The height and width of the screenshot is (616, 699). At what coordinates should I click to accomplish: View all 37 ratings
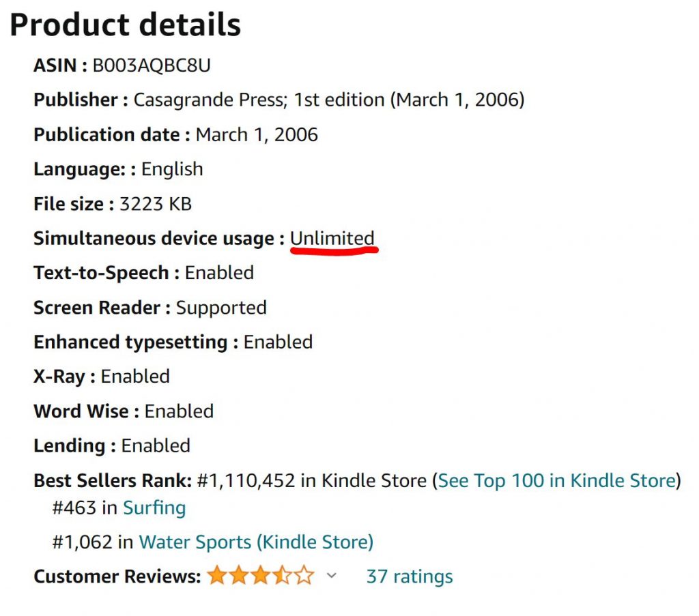click(410, 576)
